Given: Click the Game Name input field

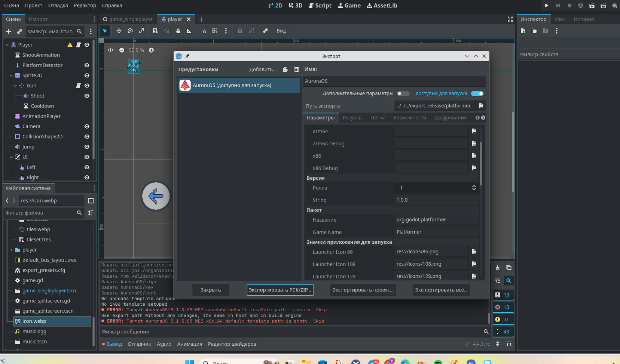Looking at the screenshot, I should 436,232.
